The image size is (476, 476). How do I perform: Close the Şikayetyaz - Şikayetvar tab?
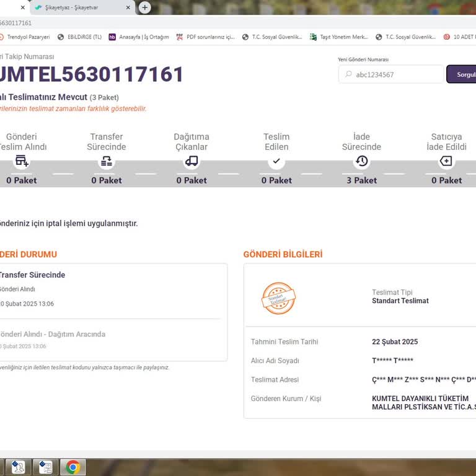coord(128,7)
